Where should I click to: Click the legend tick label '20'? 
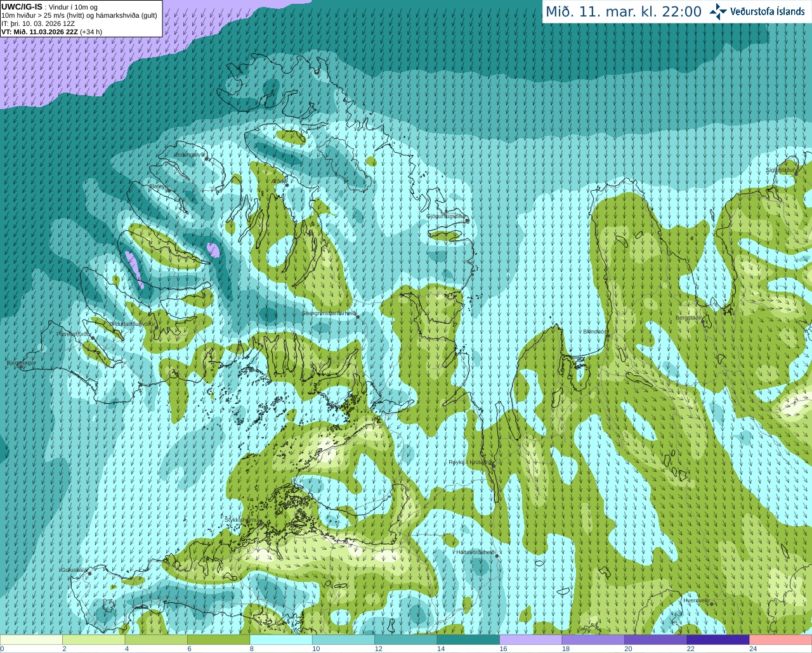[x=628, y=649]
